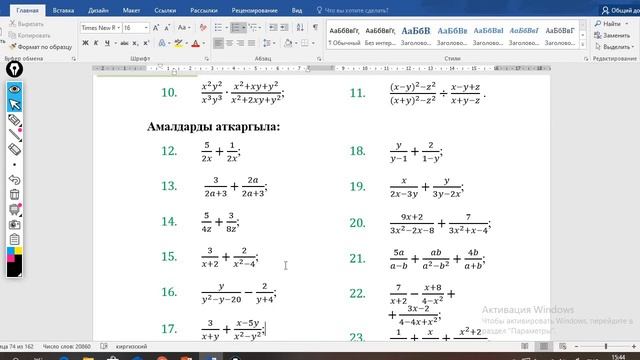Toggle strikethrough (abc) formatting
Image resolution: width=640 pixels, height=360 pixels.
click(124, 43)
